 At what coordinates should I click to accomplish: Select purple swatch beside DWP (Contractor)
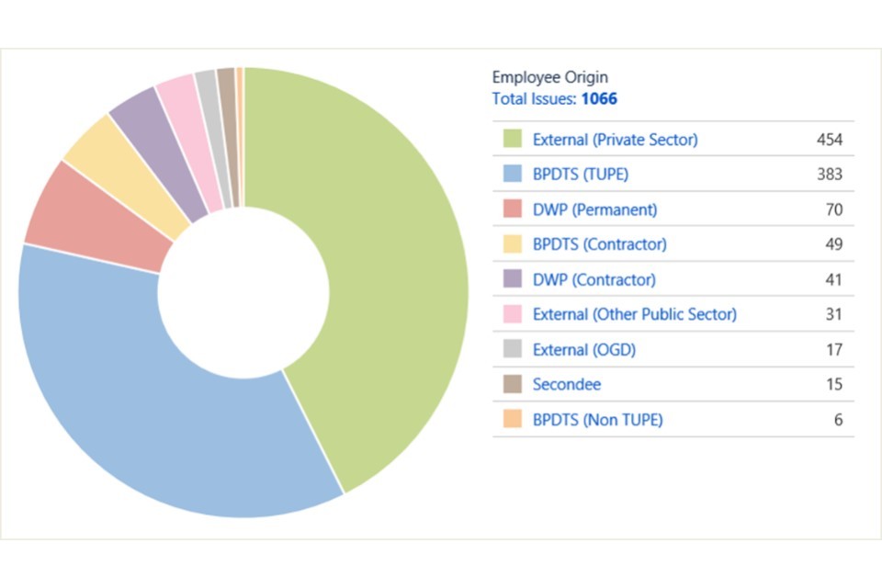point(513,279)
